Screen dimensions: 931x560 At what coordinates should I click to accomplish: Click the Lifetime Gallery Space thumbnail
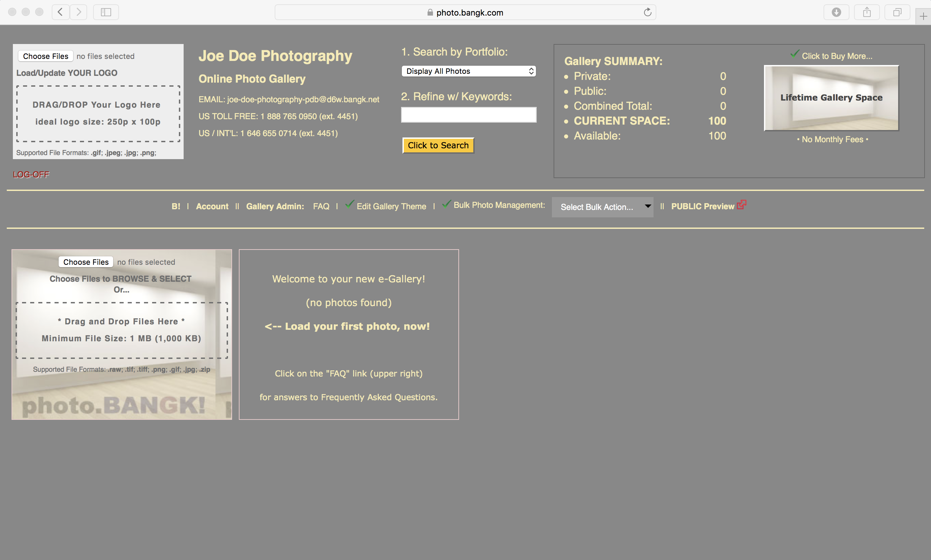click(831, 98)
